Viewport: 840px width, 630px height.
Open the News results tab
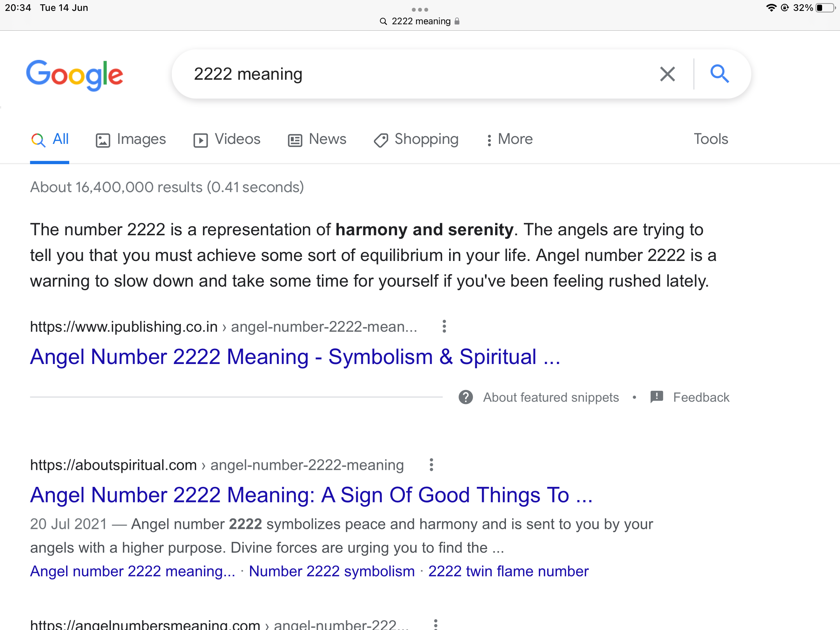317,139
